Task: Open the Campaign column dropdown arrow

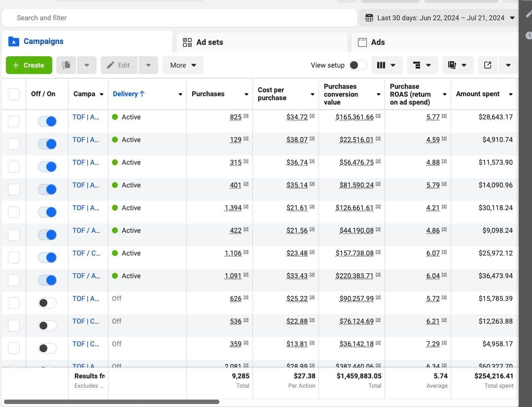Action: click(x=102, y=94)
